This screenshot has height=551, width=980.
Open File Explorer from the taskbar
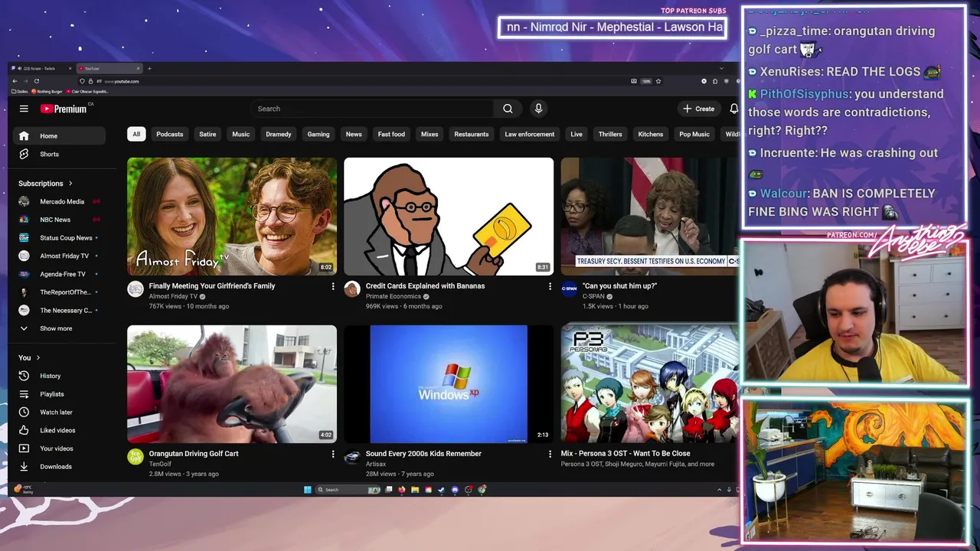tap(415, 490)
